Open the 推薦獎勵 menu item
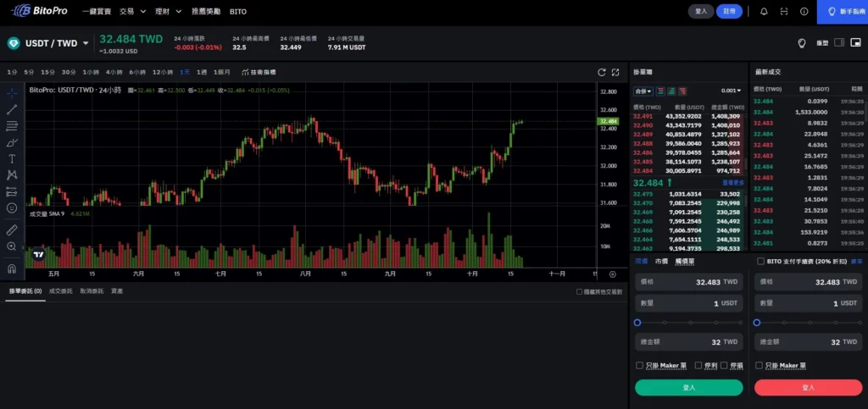This screenshot has height=409, width=868. [206, 12]
